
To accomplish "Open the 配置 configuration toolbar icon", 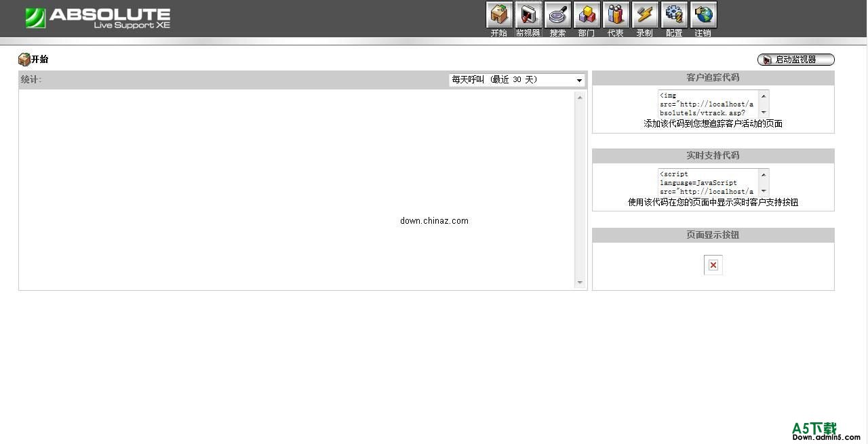I will click(674, 15).
